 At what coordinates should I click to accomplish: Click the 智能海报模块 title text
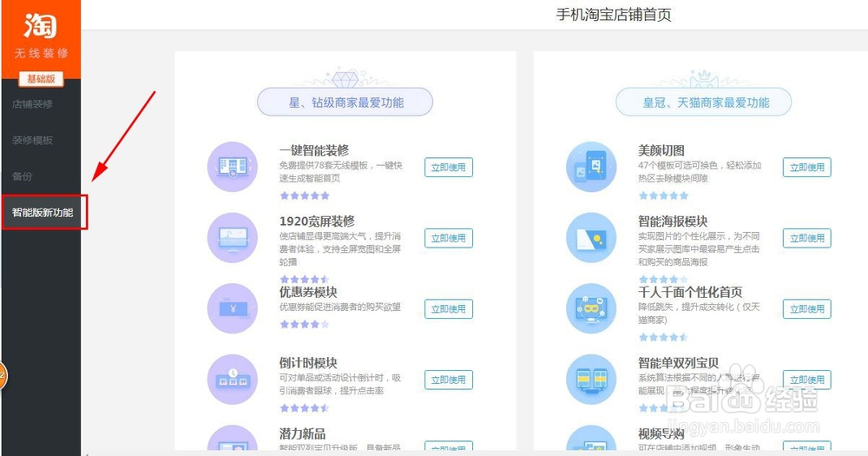click(673, 221)
